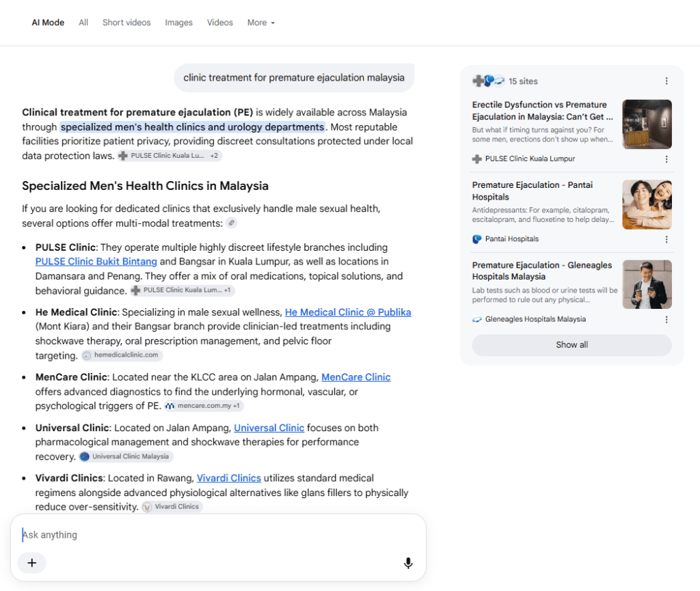The height and width of the screenshot is (591, 700).
Task: Click the Pantai Hospitals couple thumbnail
Action: pos(647,205)
